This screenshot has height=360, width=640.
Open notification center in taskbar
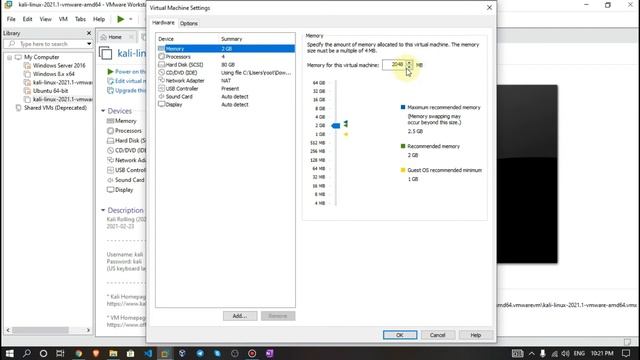pyautogui.click(x=626, y=353)
